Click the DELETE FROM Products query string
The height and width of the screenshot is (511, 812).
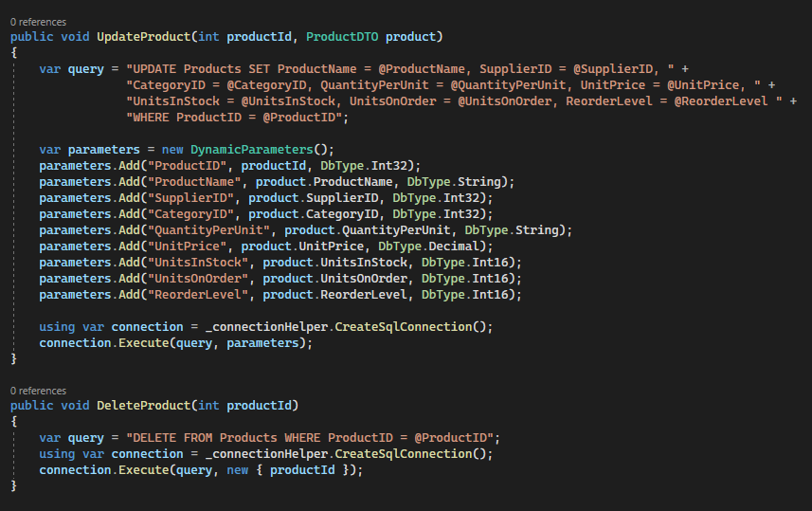[310, 438]
